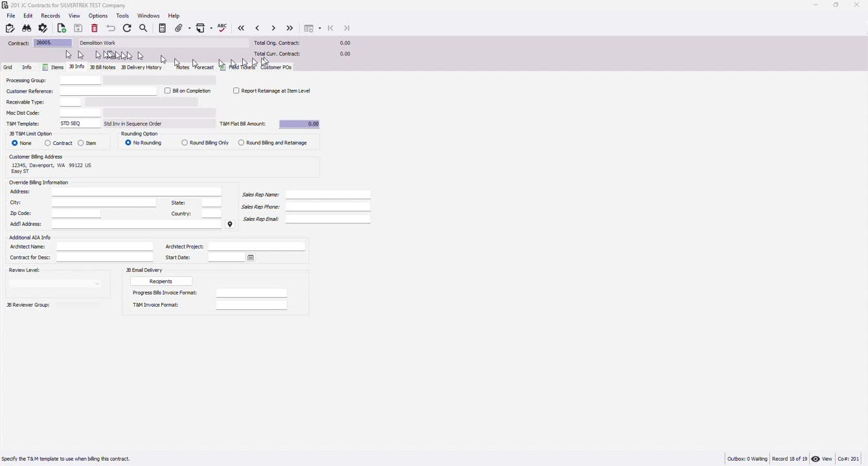Switch to the Items tab
The image size is (868, 466).
(53, 67)
